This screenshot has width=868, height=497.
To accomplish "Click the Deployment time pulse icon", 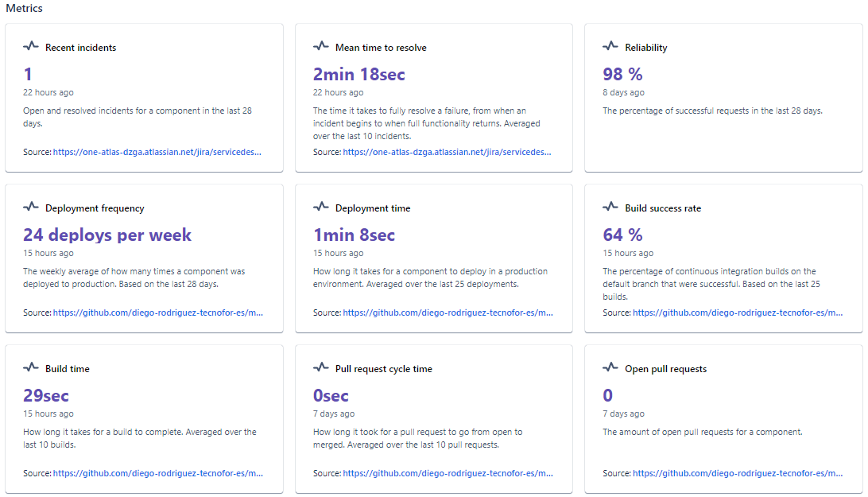I will point(321,208).
